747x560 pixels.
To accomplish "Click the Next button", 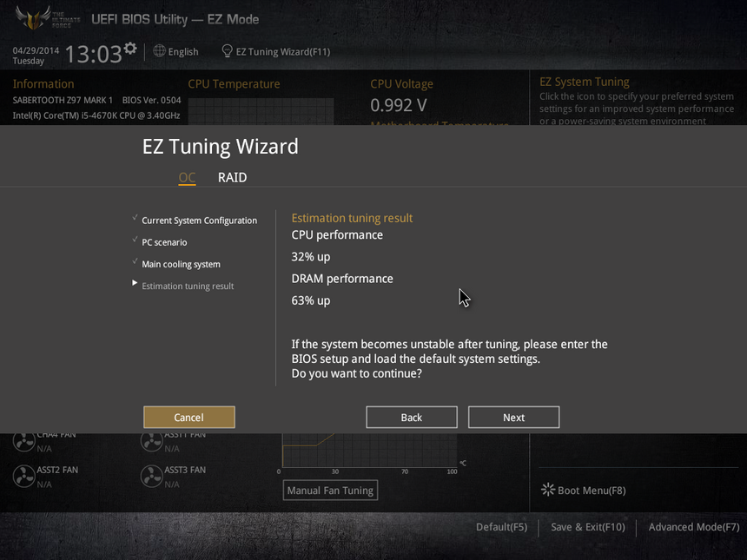I will tap(513, 417).
